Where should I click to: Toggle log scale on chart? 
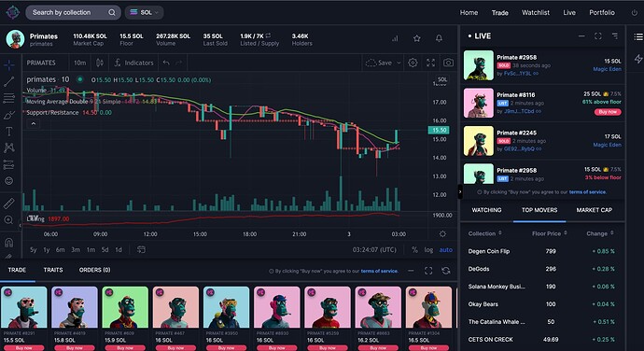428,249
